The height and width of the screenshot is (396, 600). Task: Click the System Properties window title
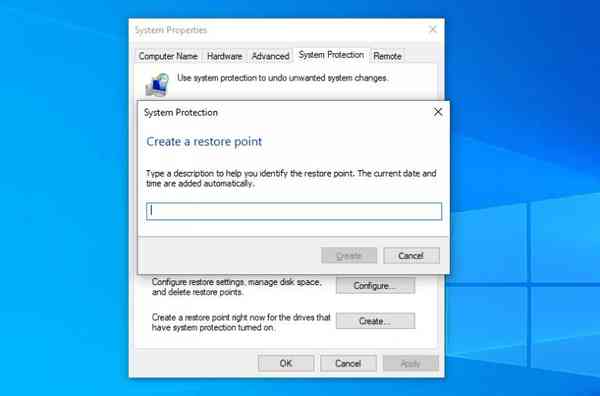171,30
